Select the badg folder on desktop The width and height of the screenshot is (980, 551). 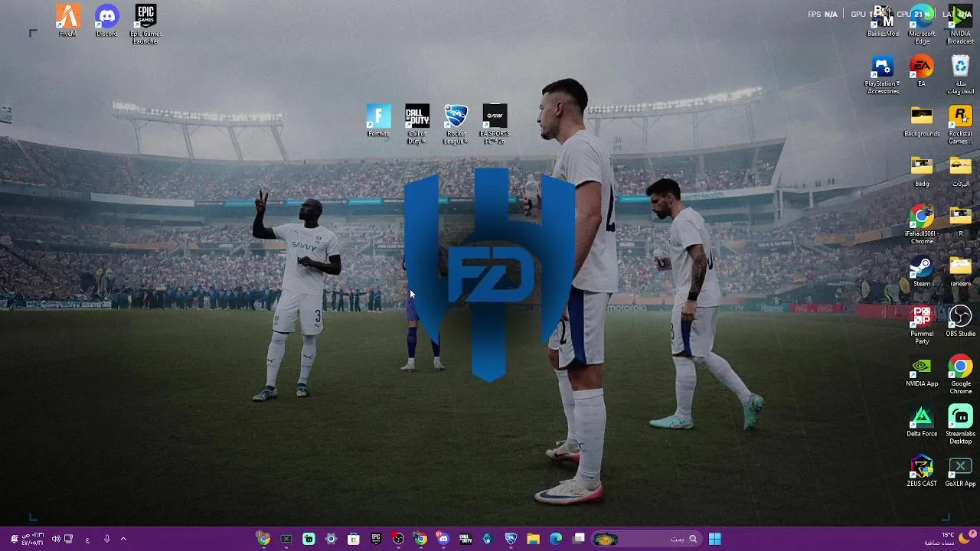click(922, 171)
